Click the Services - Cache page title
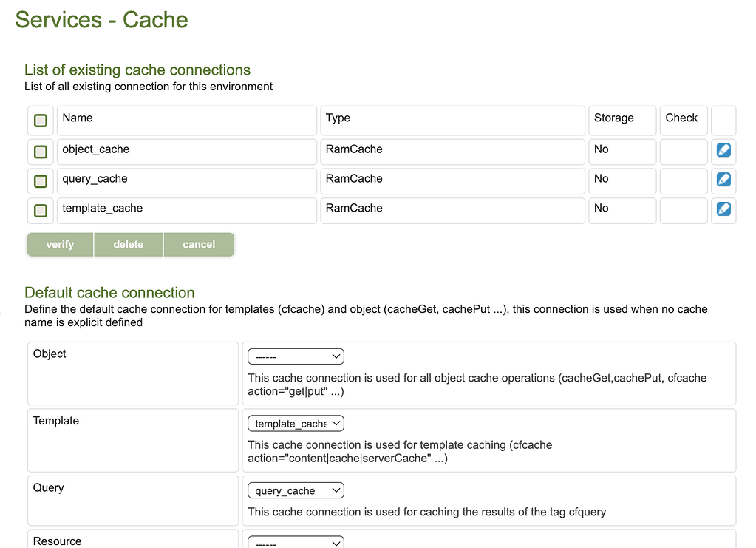The image size is (756, 548). (x=101, y=20)
